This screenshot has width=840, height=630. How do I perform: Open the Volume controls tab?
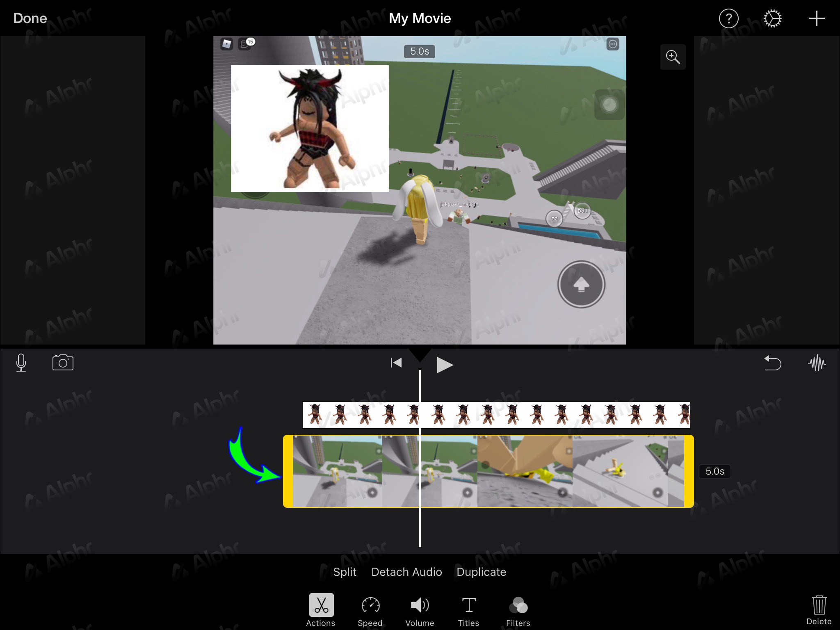[420, 611]
